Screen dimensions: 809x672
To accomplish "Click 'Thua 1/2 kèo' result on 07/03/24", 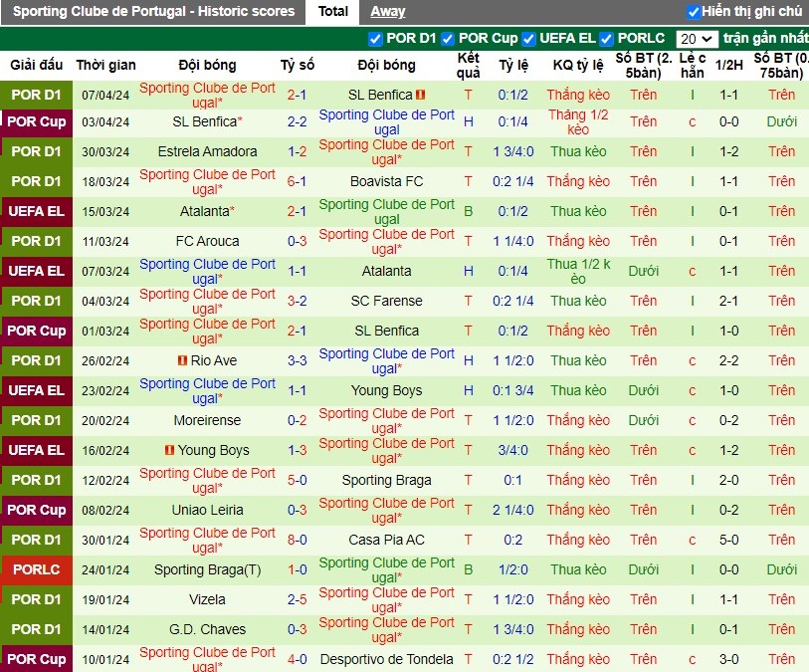I will [578, 272].
